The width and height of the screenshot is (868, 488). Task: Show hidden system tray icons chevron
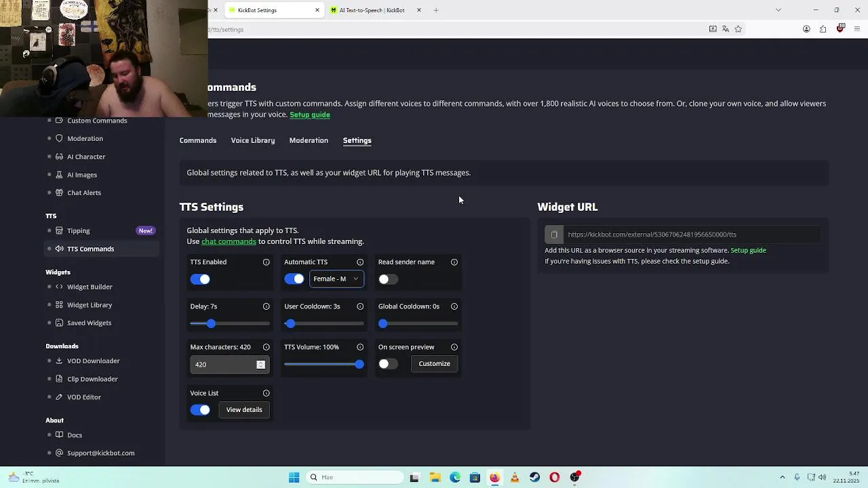pos(782,477)
